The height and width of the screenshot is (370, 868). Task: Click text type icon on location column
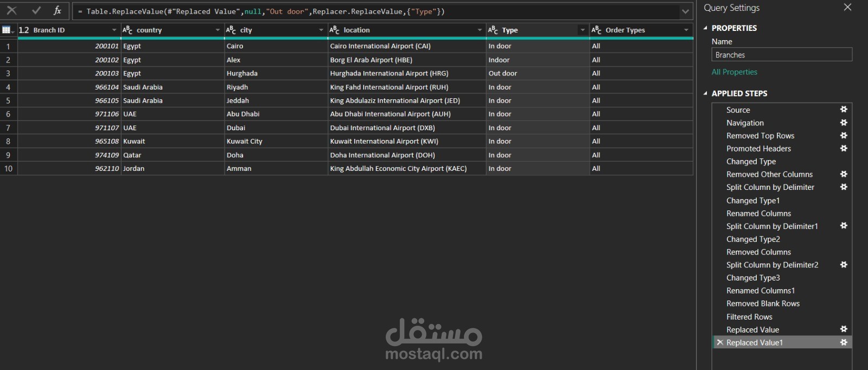tap(334, 30)
